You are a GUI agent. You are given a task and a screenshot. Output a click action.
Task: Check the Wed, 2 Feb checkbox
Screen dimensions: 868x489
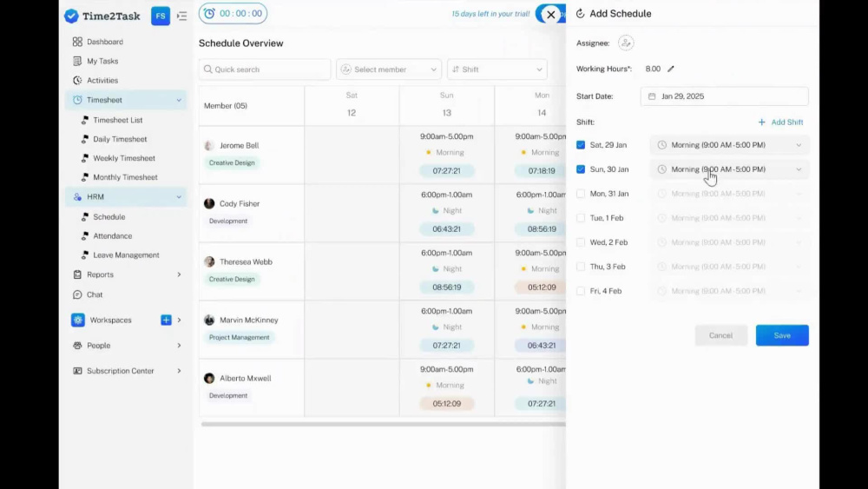pos(581,242)
